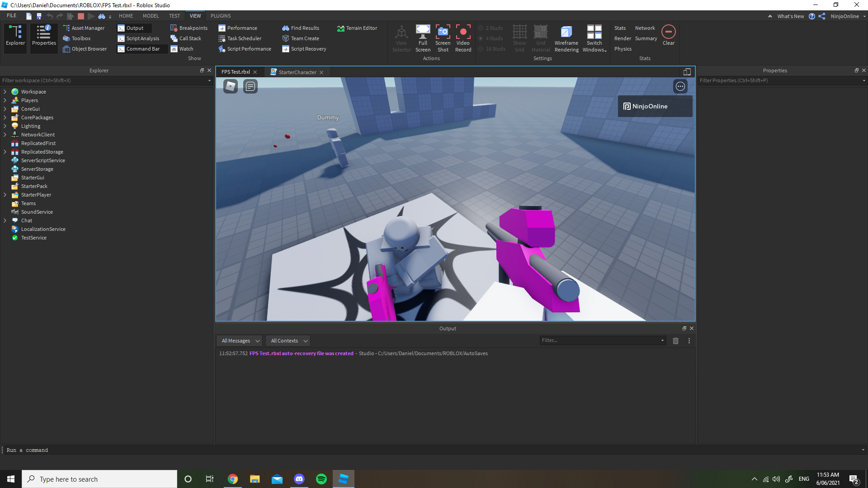The image size is (868, 488).
Task: Enter Full Screen mode
Action: click(x=423, y=38)
